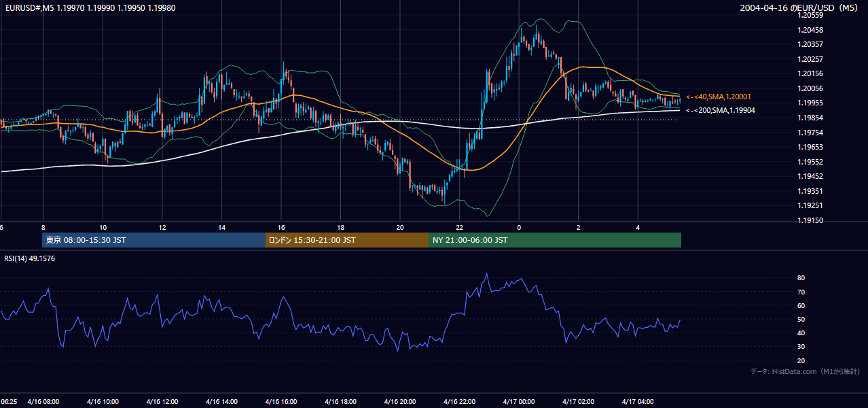The image size is (868, 408).
Task: Click the 4/17 02:00 time axis label
Action: point(578,402)
